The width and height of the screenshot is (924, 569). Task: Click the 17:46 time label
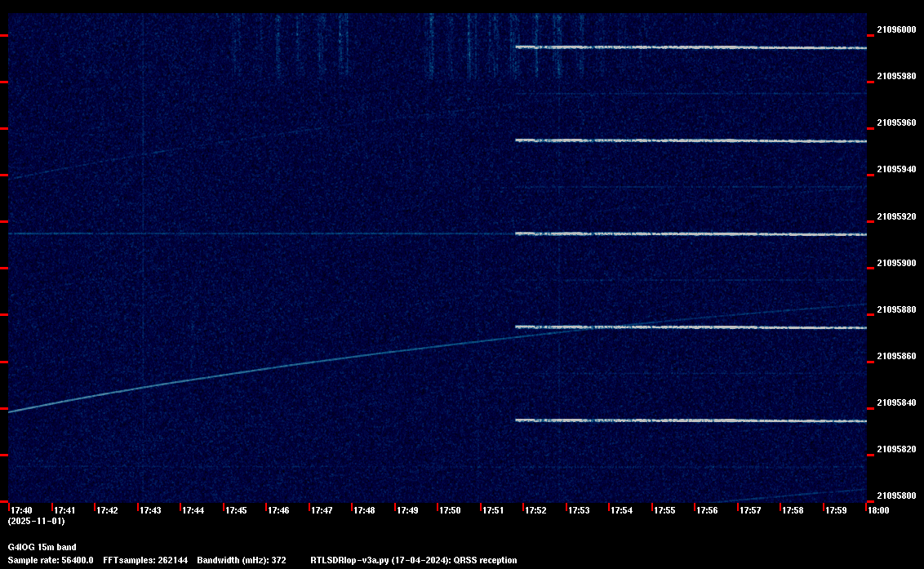(x=278, y=510)
